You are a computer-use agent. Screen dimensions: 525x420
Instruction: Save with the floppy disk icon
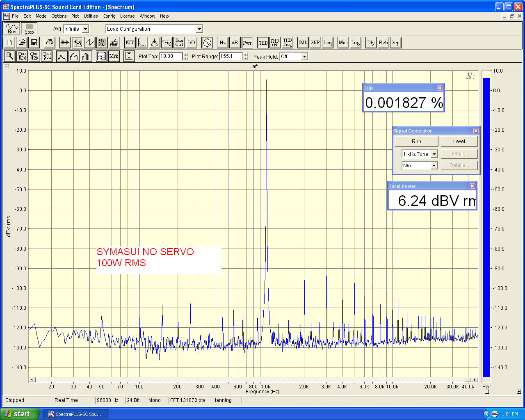tap(34, 42)
